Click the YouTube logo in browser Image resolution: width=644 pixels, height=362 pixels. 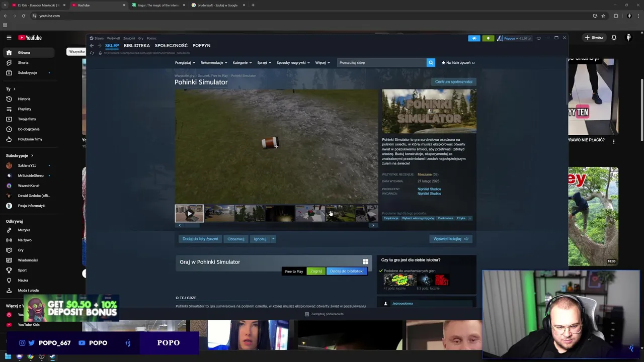click(30, 38)
